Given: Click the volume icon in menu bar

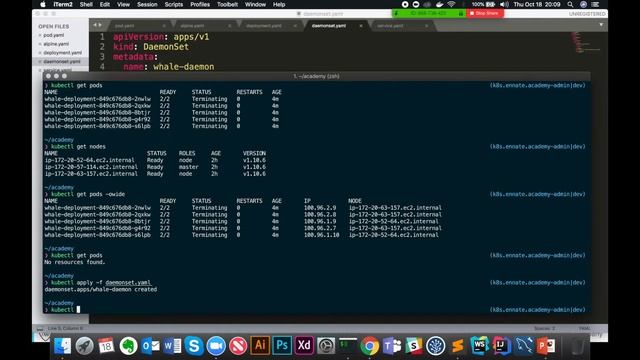Looking at the screenshot, I should click(x=504, y=4).
